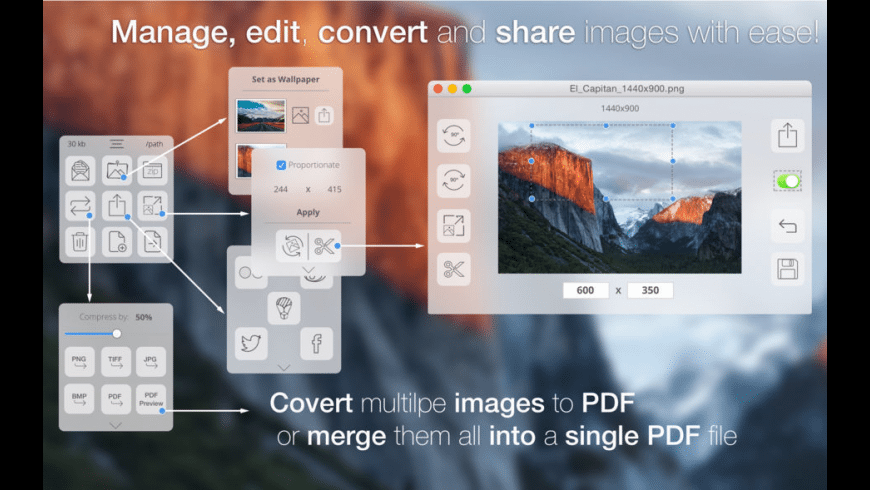
Task: Adjust the Compress by slider handle
Action: pyautogui.click(x=117, y=334)
